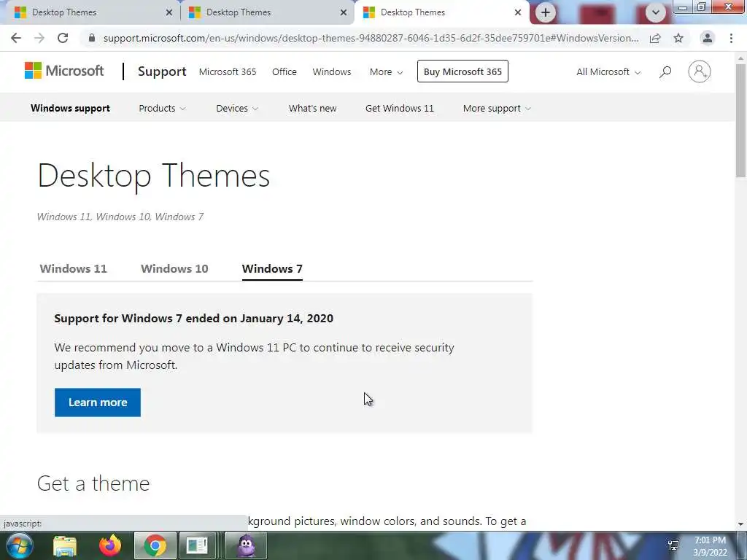Open What's new link
The image size is (747, 560).
312,108
